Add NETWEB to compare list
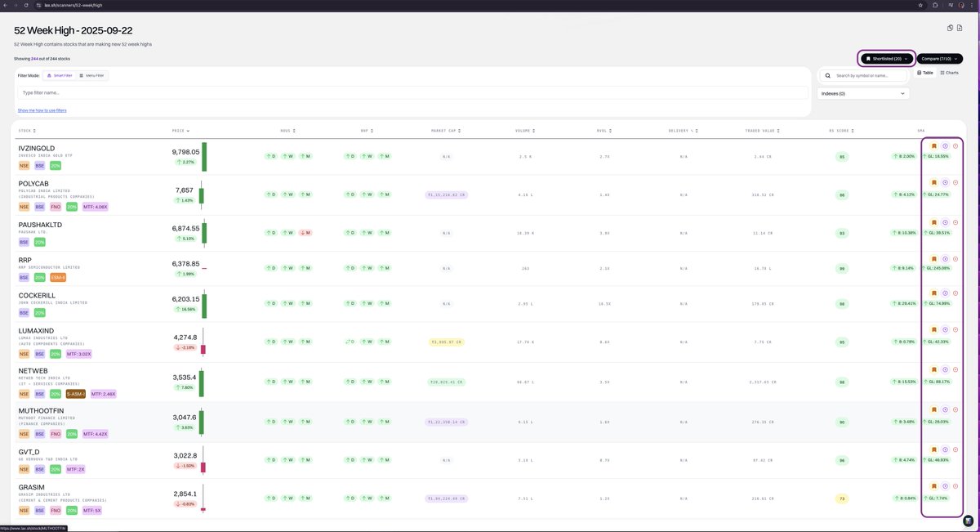This screenshot has height=532, width=980. [945, 369]
